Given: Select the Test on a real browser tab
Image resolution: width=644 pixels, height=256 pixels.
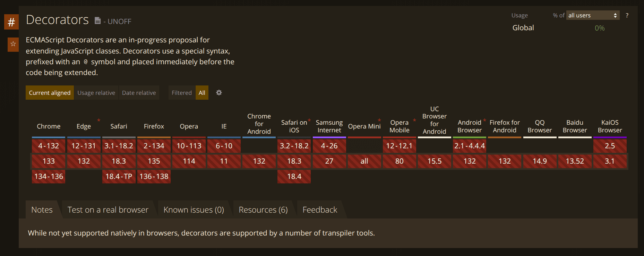Looking at the screenshot, I should tap(108, 210).
